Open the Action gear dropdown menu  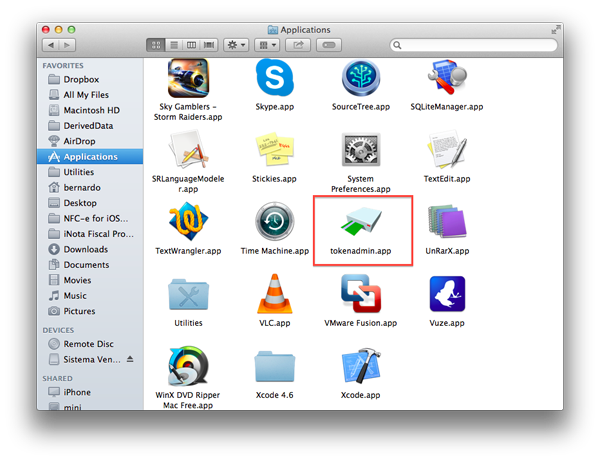236,45
